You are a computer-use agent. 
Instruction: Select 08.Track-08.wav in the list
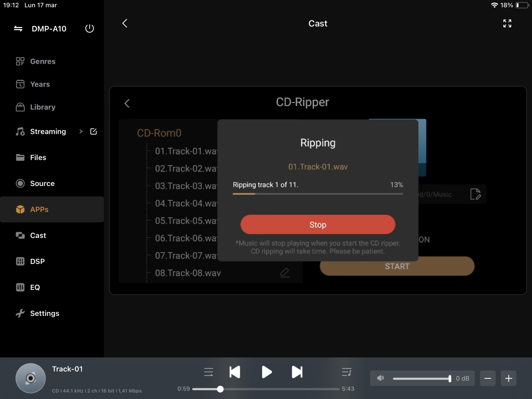coord(188,273)
